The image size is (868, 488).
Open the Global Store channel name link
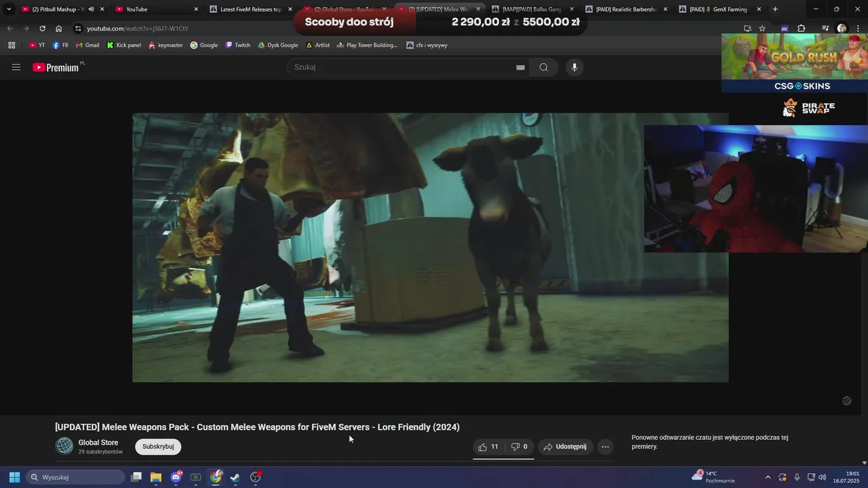click(98, 443)
